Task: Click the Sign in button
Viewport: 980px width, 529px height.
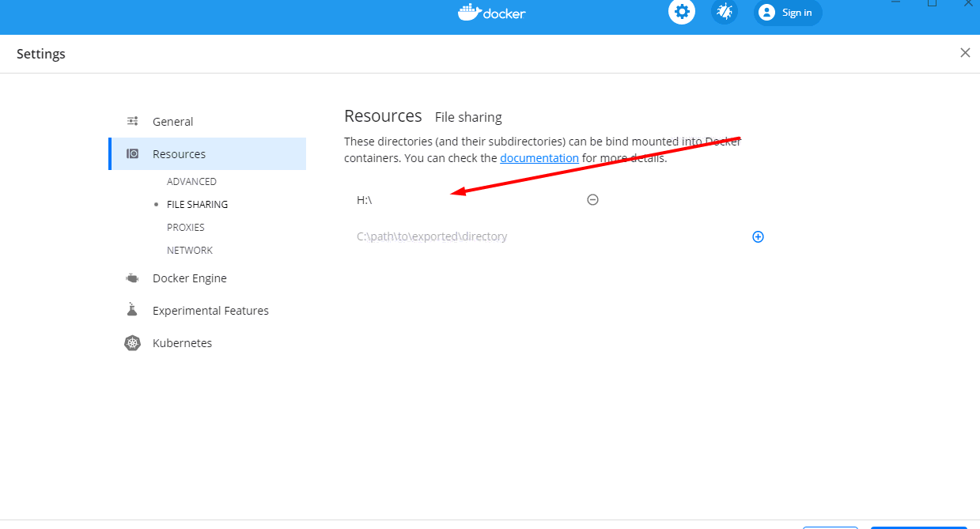Action: (788, 13)
